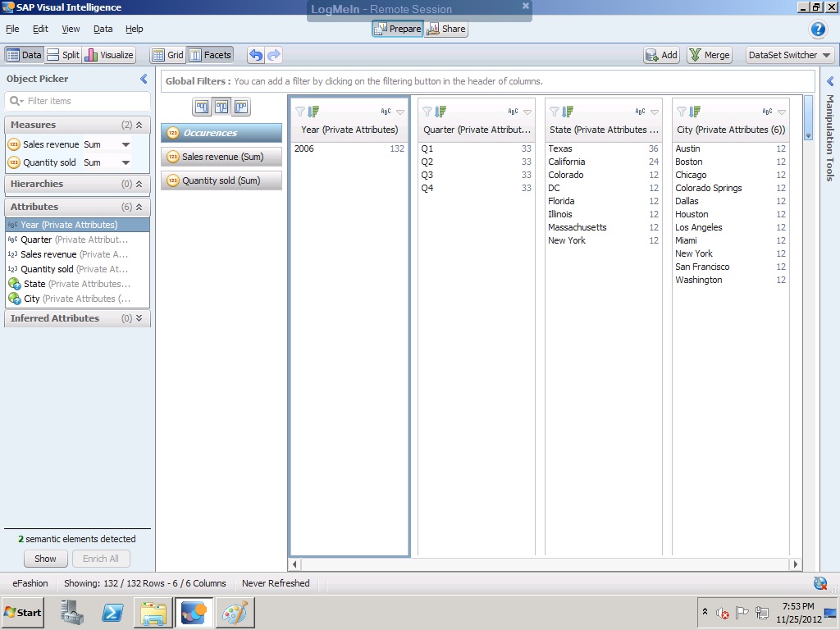
Task: Open Year column options dropdown arrow
Action: coord(400,112)
